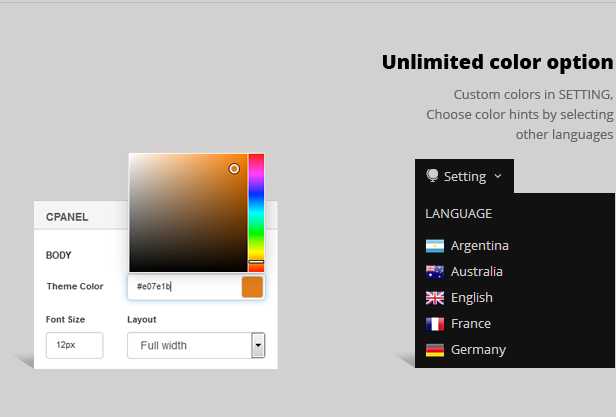Click the 'Choose color hints by selecting' line
Image resolution: width=616 pixels, height=417 pixels.
[x=519, y=115]
